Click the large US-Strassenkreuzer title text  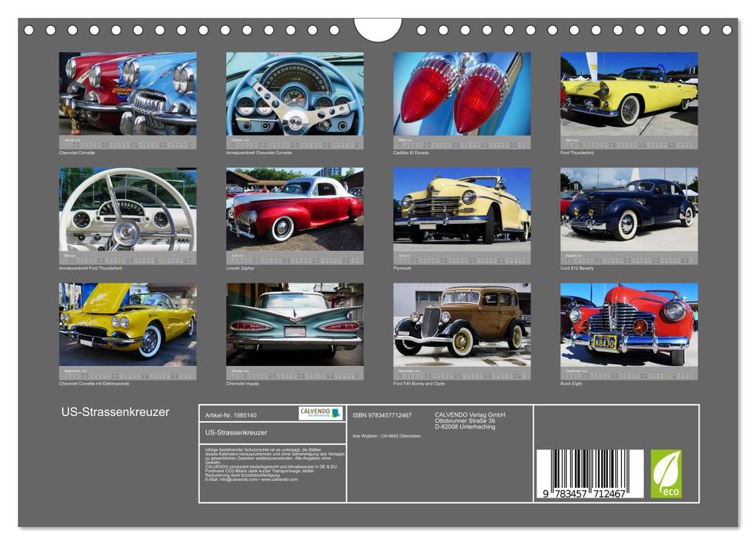[x=115, y=412]
